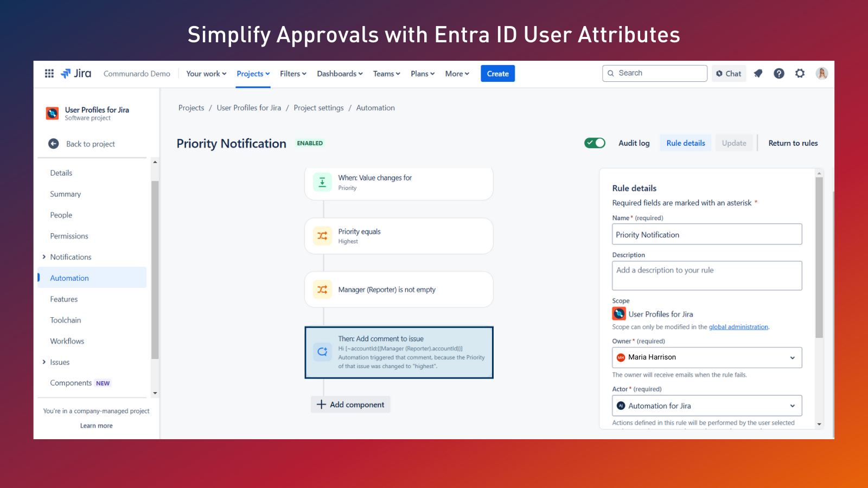Click the Jira logo
Viewport: 868px width, 488px height.
pos(76,73)
